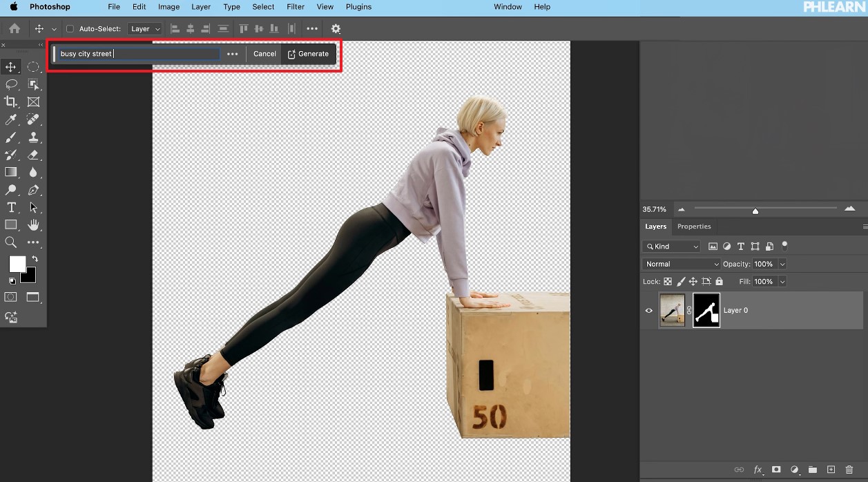This screenshot has height=482, width=868.
Task: Open the Filter menu
Action: (x=296, y=7)
